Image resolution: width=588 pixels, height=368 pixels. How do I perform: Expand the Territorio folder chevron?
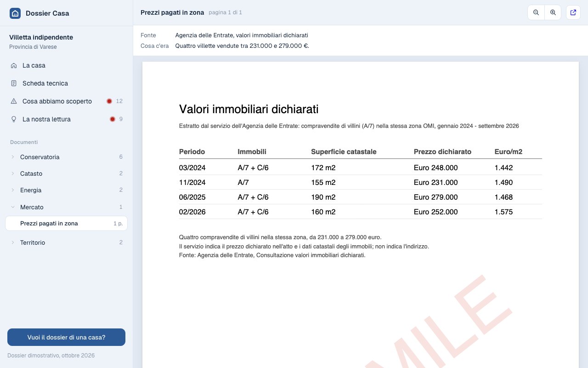click(13, 242)
